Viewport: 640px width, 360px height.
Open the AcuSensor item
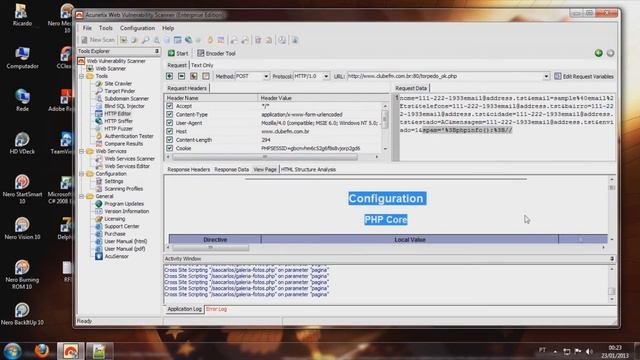pyautogui.click(x=116, y=256)
